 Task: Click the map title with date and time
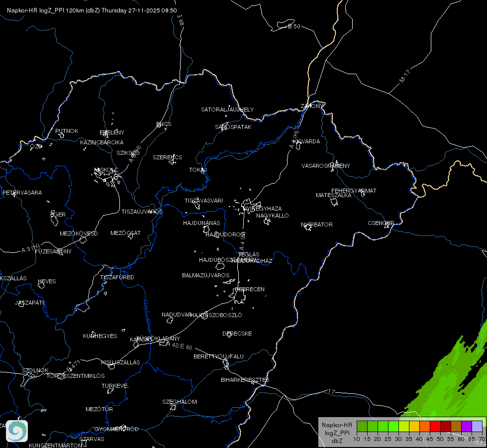(x=92, y=10)
